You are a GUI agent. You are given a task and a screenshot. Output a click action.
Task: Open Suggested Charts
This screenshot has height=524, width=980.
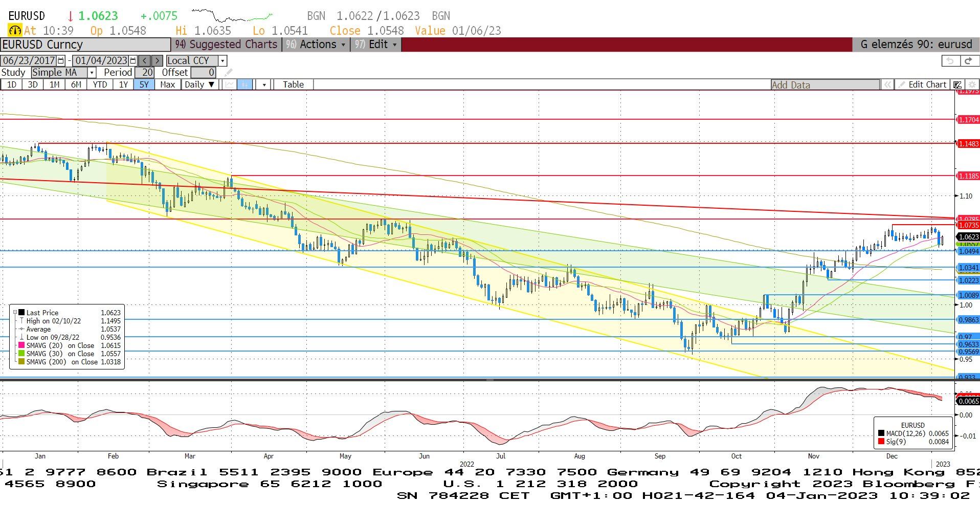(226, 45)
